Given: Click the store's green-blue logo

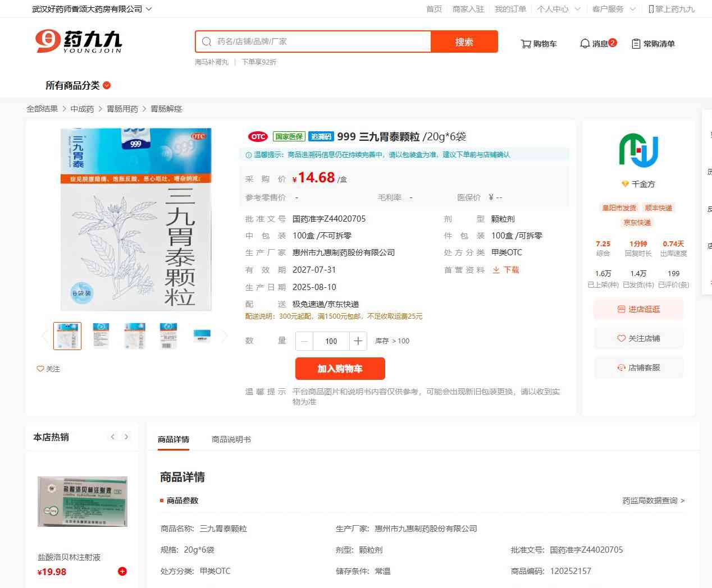Looking at the screenshot, I should coord(638,150).
